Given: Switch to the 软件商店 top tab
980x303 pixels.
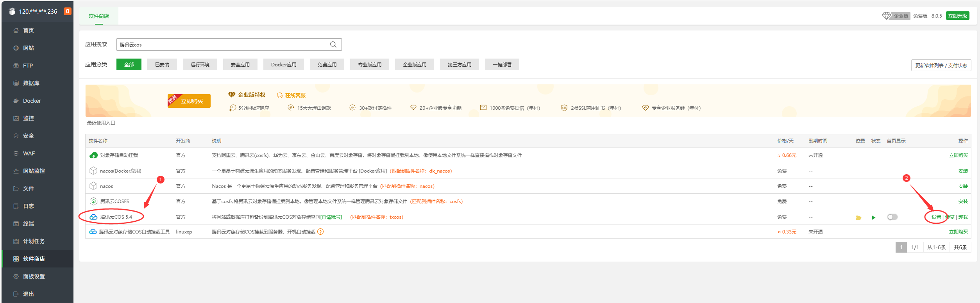Looking at the screenshot, I should 99,16.
